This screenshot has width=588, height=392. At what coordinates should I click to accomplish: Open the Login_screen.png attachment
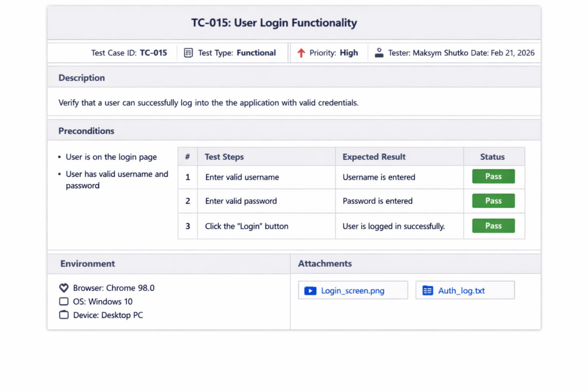pyautogui.click(x=353, y=290)
